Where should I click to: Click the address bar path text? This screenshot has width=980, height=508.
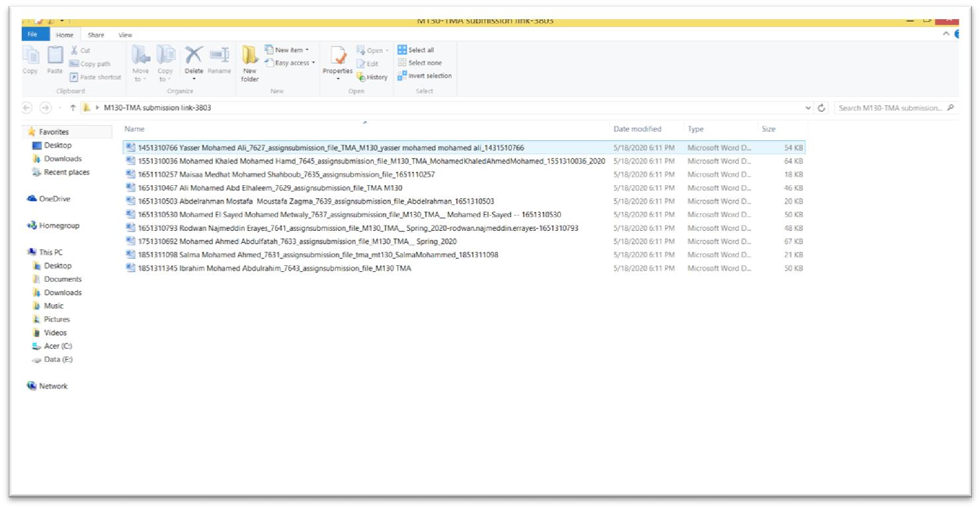157,107
